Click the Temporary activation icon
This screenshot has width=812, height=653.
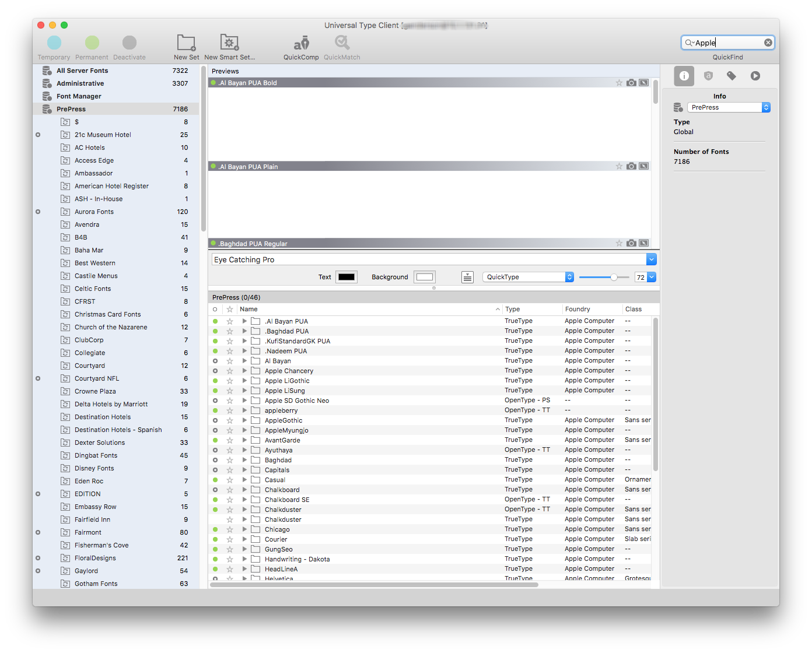(54, 43)
